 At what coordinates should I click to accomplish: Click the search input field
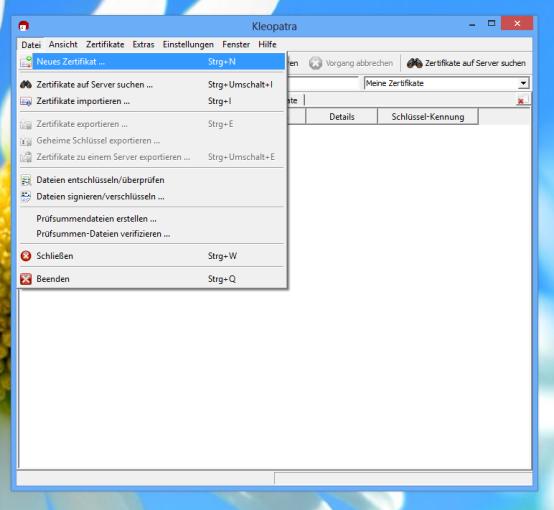323,83
